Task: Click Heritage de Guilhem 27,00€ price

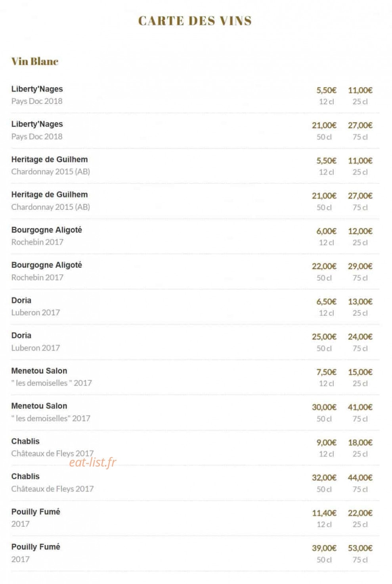Action: click(x=360, y=196)
